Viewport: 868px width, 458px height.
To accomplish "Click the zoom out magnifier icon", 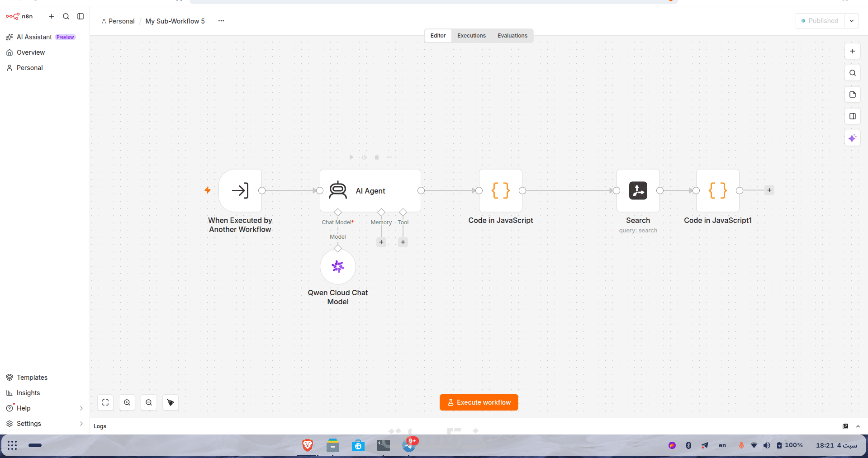I will click(x=149, y=402).
